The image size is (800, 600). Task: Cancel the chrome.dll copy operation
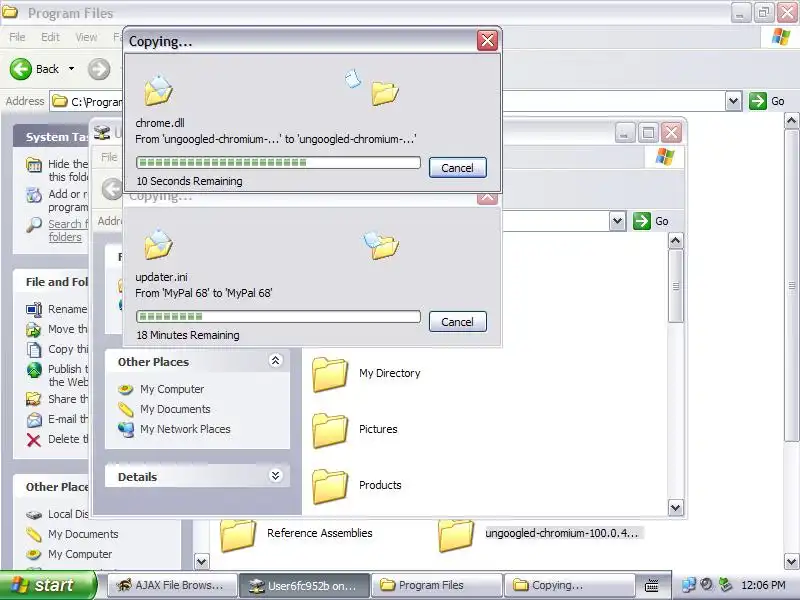[458, 168]
